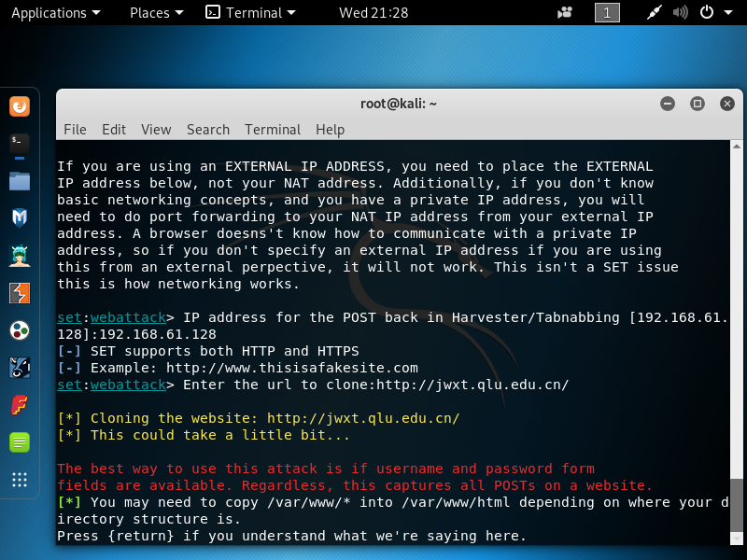
Task: Click the URL after 'Enter the url to clone:'
Action: 472,385
